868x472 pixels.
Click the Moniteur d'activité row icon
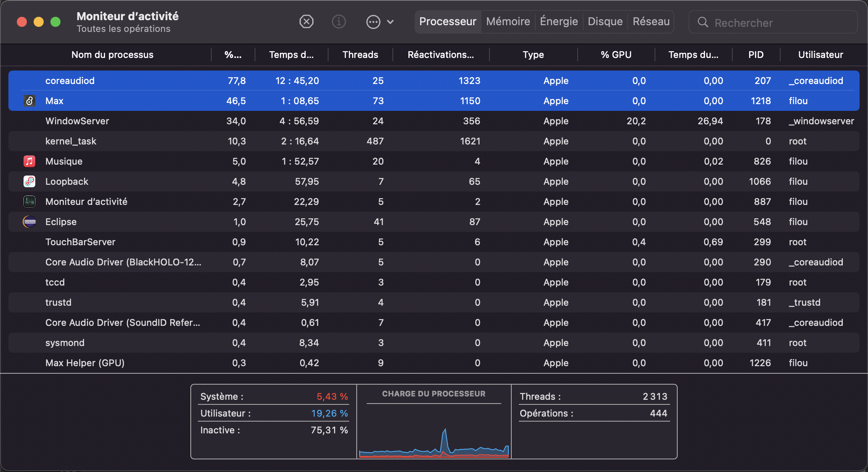[29, 202]
